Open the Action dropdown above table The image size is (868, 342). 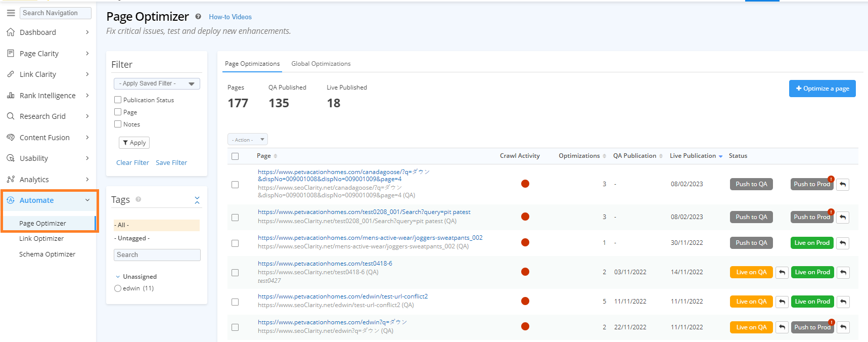(x=247, y=140)
